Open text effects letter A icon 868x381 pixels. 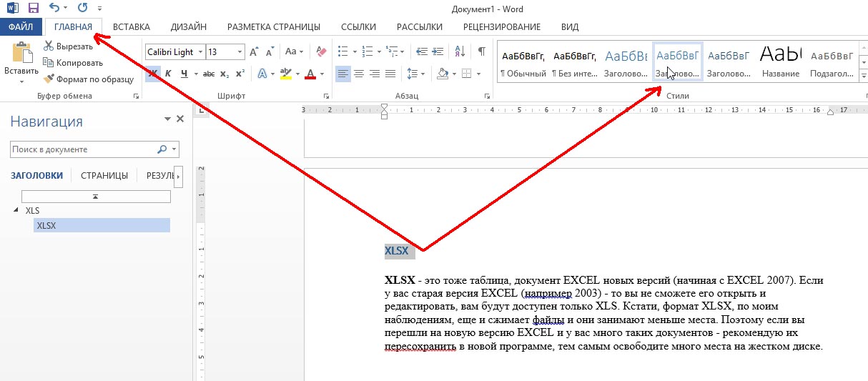click(x=262, y=74)
